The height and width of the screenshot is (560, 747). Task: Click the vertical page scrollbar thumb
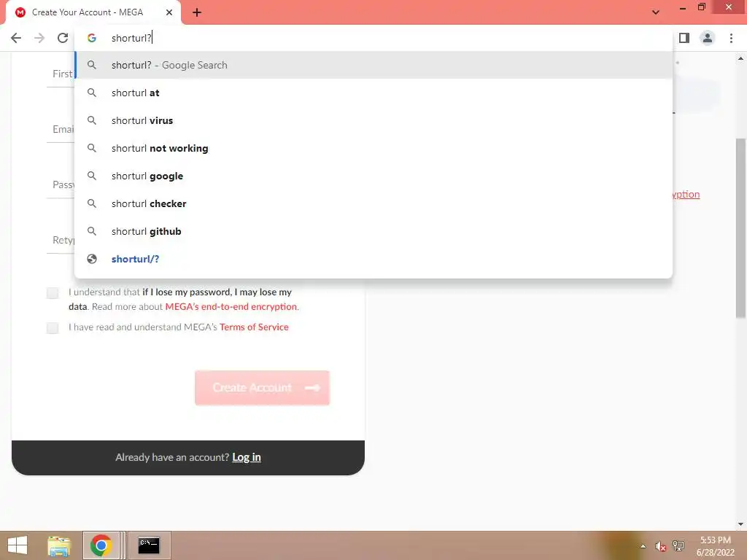pos(740,228)
